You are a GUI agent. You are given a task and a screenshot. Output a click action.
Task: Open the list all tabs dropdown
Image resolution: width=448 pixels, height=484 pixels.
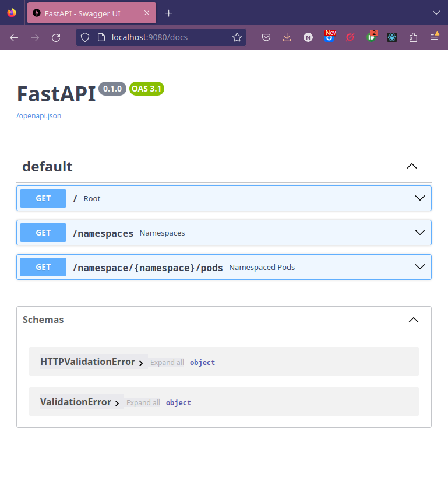436,13
